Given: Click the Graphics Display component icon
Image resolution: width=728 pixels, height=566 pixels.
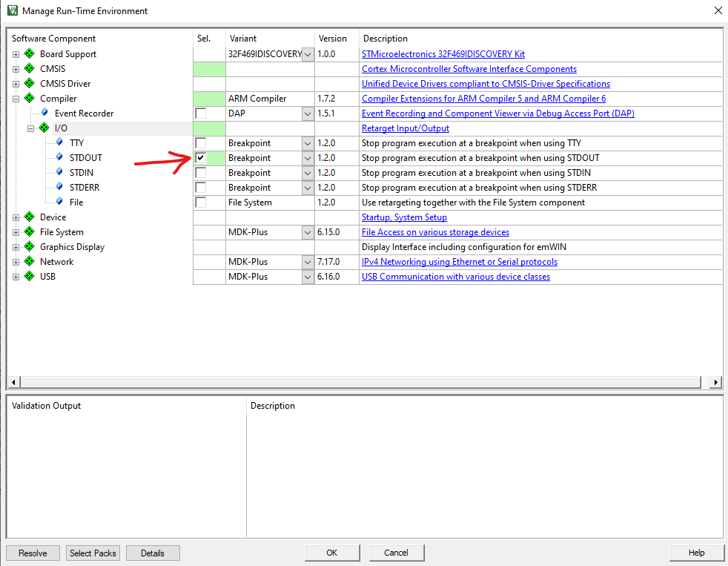Looking at the screenshot, I should (x=30, y=246).
